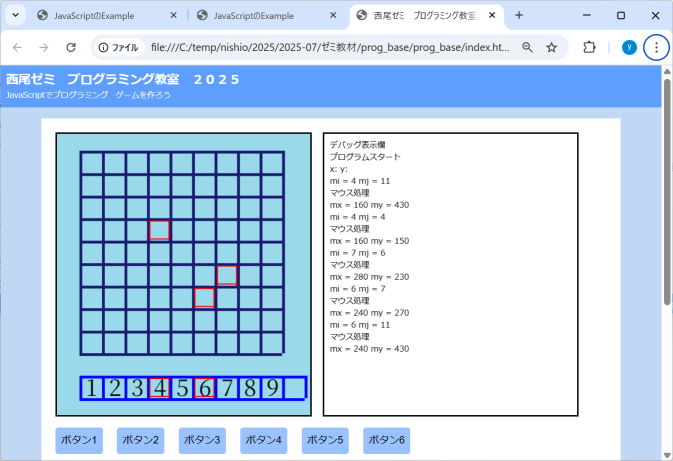673x461 pixels.
Task: Select number 1 in the number palette
Action: (x=91, y=388)
